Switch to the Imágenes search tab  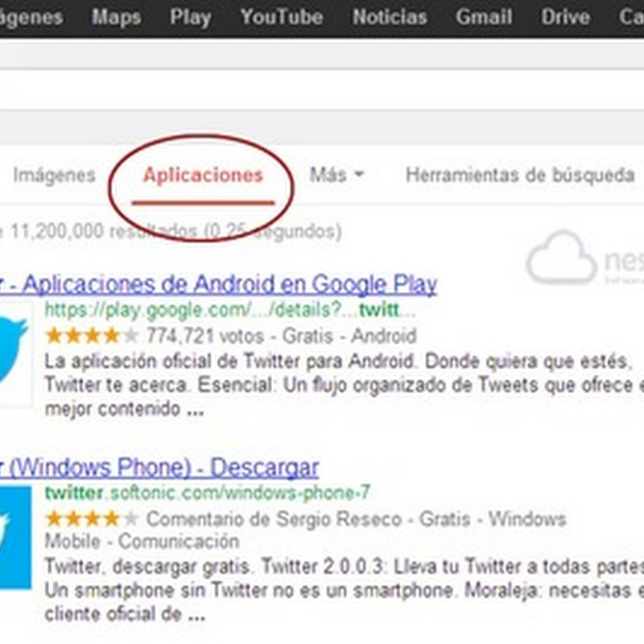[54, 175]
